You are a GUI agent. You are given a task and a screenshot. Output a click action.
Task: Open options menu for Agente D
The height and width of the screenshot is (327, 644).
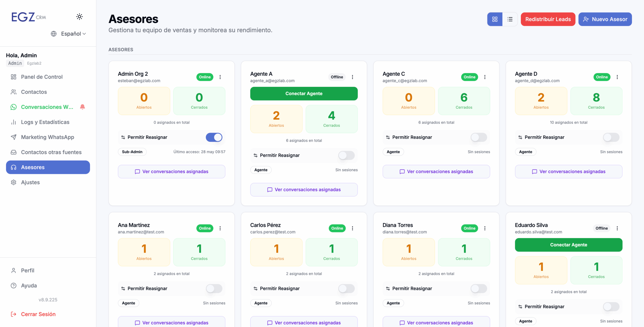617,77
